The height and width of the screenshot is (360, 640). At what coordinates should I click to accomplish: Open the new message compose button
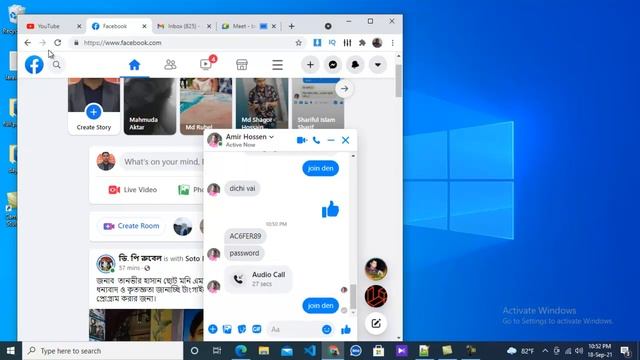pos(376,324)
